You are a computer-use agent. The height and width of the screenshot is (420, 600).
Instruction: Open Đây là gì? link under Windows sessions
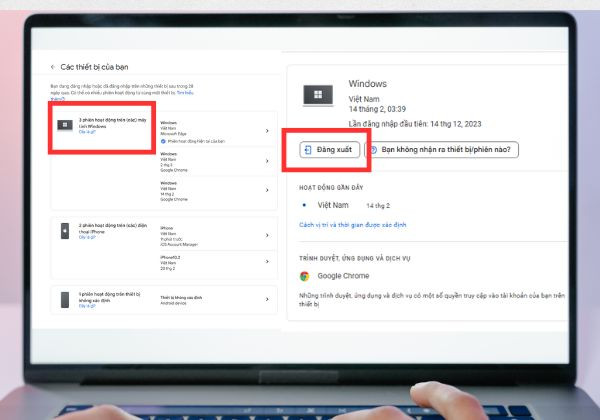87,132
